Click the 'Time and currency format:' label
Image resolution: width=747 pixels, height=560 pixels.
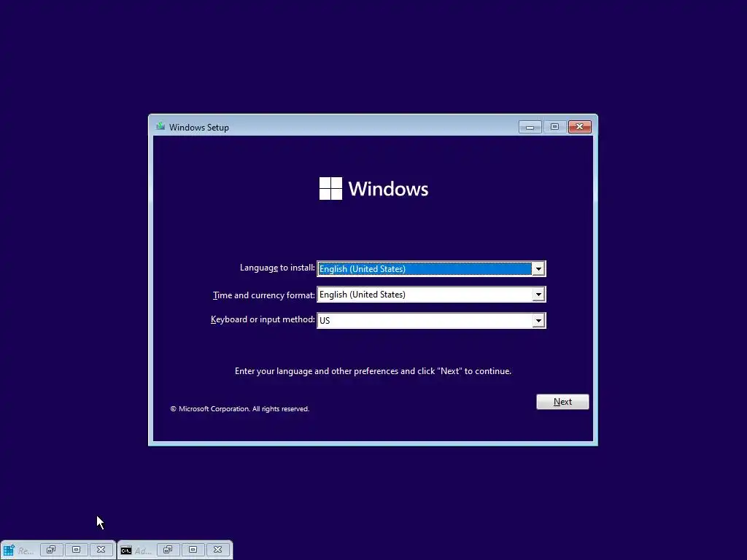[264, 295]
